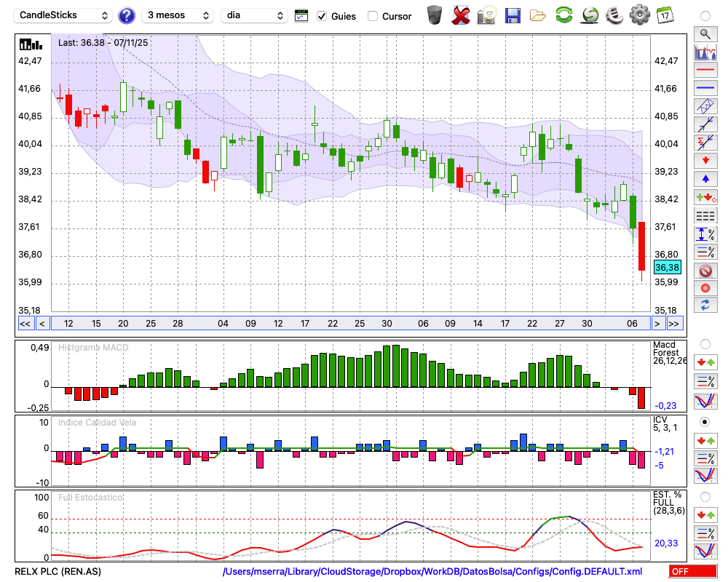Click the red down arrow marker tool
This screenshot has height=582, width=728.
705,161
